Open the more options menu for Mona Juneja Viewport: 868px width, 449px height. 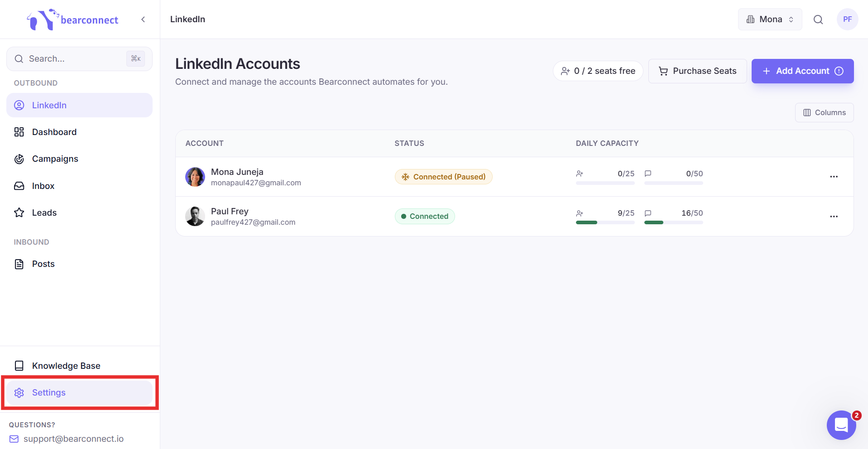(834, 177)
